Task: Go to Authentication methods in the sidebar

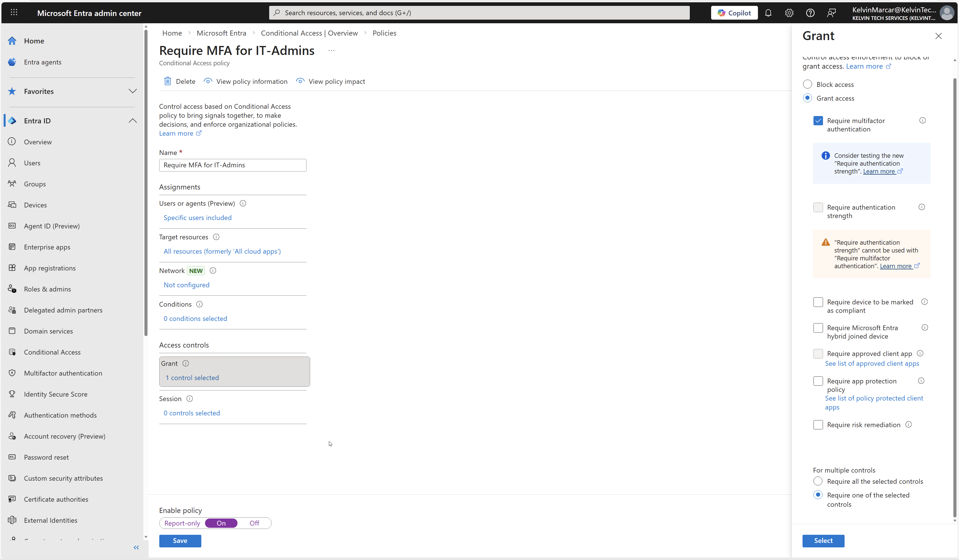Action: [x=60, y=415]
